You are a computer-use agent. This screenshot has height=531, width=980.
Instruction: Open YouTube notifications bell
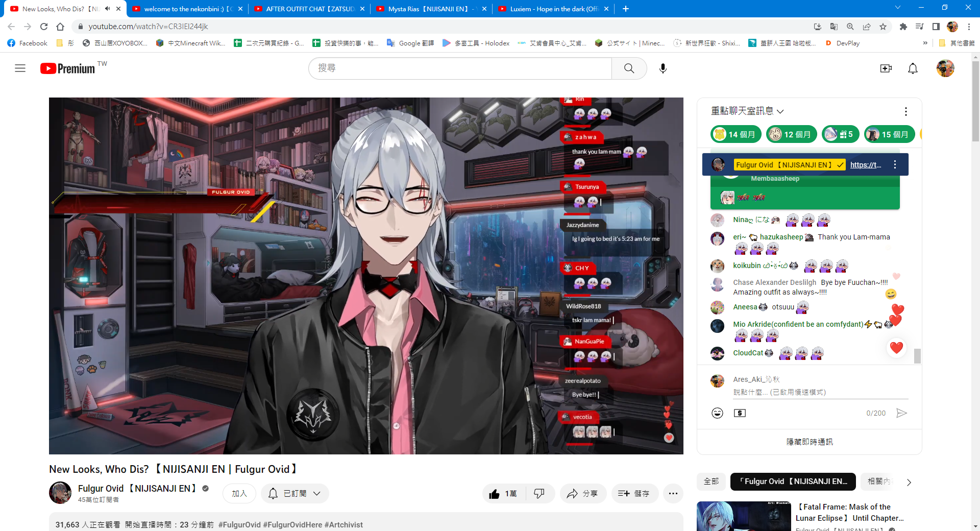(913, 68)
